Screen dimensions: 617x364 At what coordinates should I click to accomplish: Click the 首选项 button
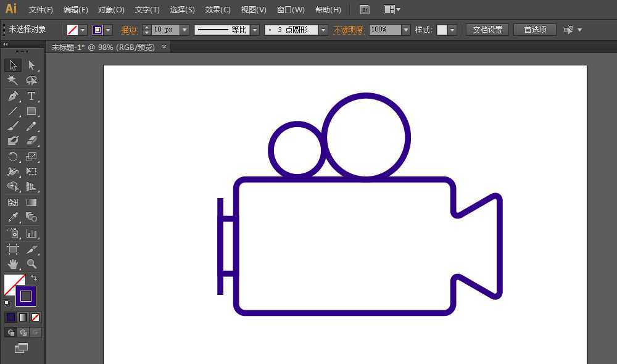[x=535, y=30]
